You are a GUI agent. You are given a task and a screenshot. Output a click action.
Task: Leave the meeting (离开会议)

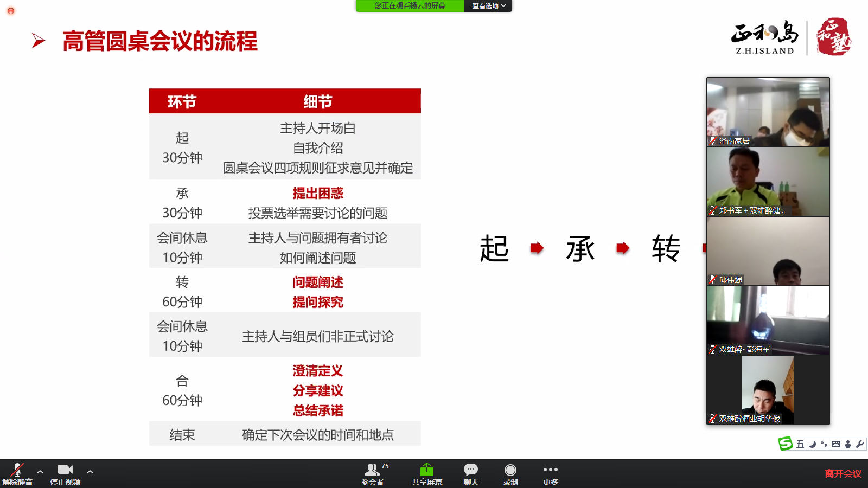click(x=843, y=473)
